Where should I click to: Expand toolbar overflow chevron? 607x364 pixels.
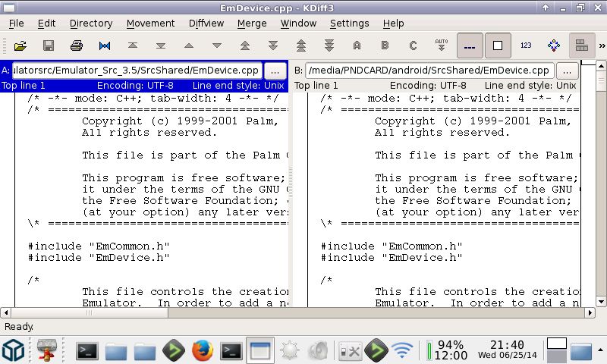click(602, 45)
